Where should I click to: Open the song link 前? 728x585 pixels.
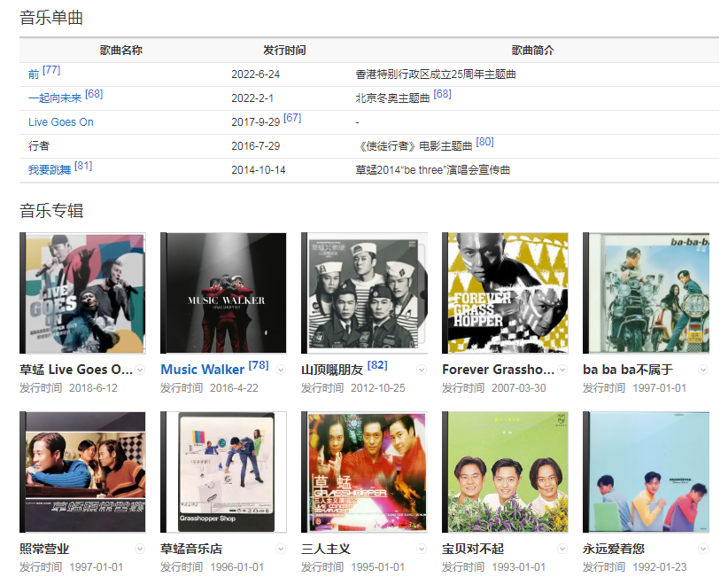tap(34, 74)
